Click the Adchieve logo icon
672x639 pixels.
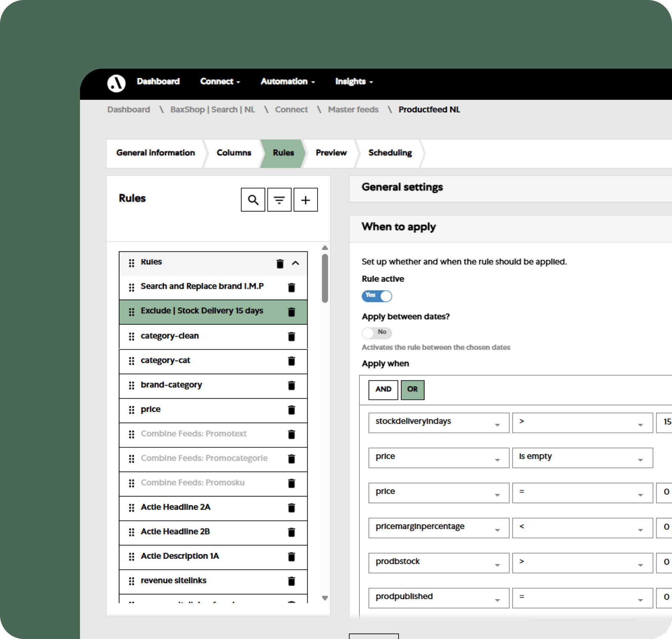pos(116,83)
